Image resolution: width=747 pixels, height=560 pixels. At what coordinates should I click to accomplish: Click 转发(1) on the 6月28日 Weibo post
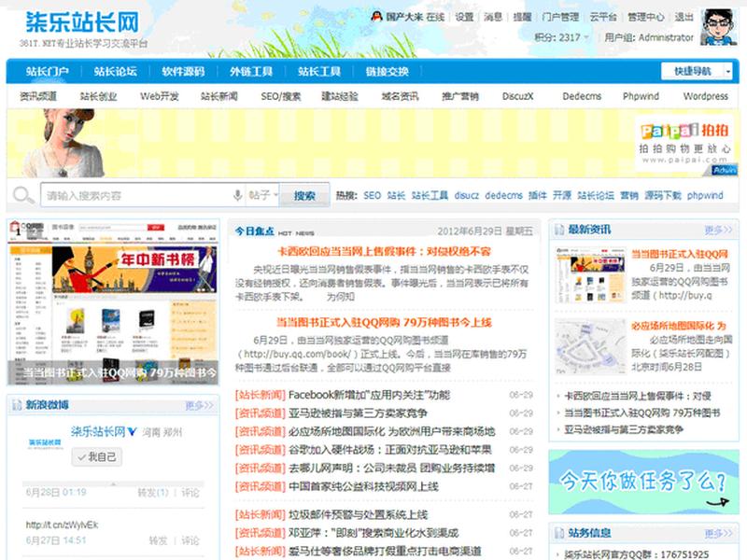pyautogui.click(x=153, y=493)
